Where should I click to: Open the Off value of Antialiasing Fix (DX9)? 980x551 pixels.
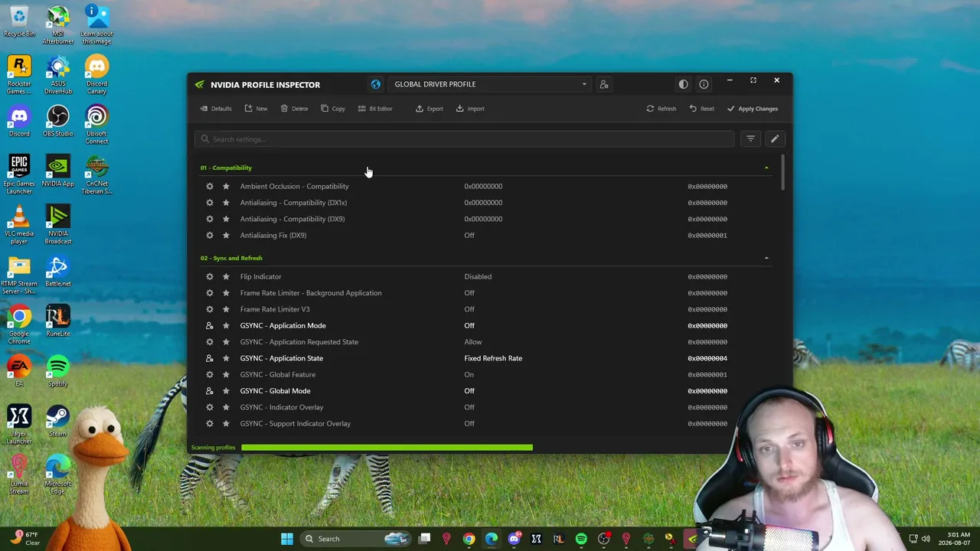pos(469,236)
